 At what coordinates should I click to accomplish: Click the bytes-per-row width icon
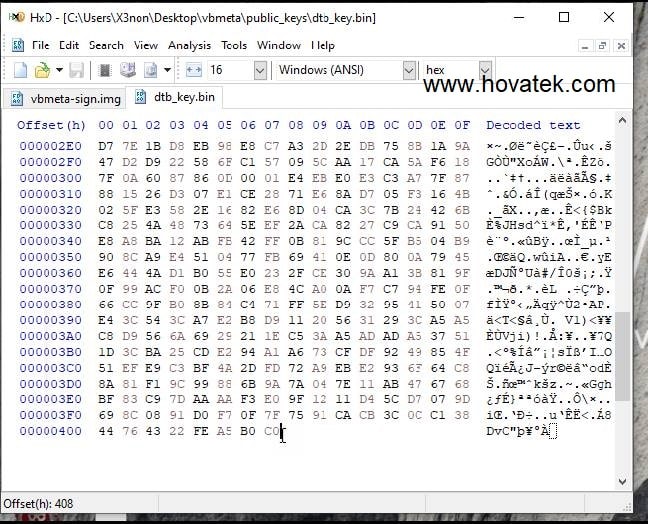tap(193, 70)
